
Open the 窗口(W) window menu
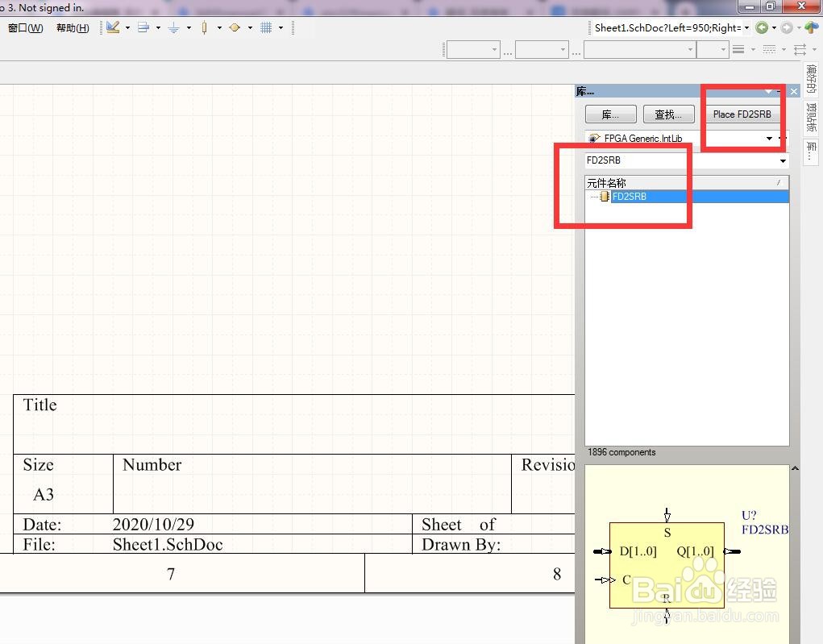[25, 28]
